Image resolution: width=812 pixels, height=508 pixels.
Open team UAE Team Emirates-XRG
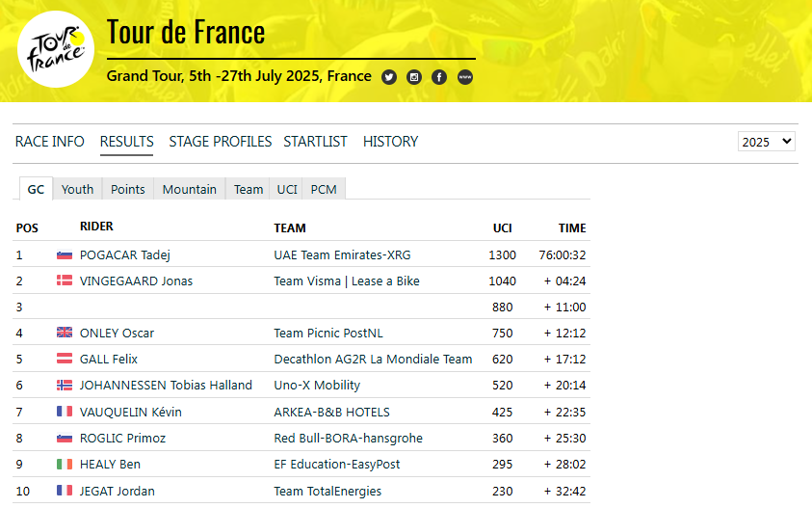(x=342, y=255)
